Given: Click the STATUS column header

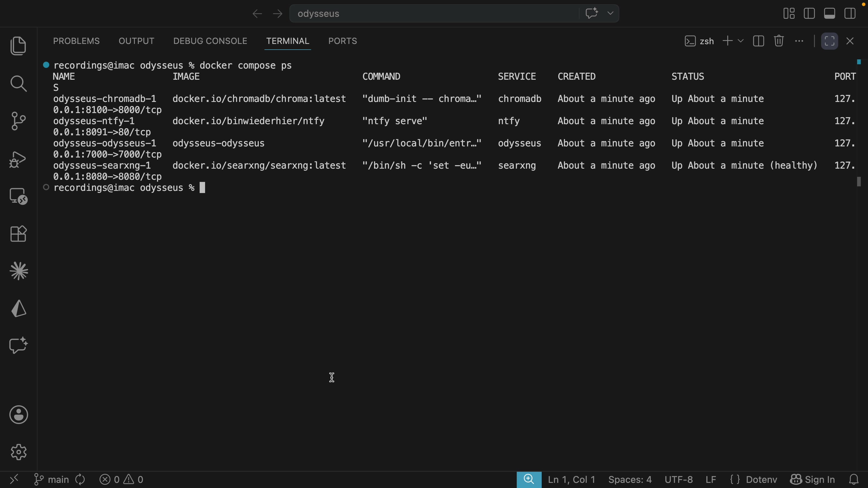Looking at the screenshot, I should tap(688, 76).
